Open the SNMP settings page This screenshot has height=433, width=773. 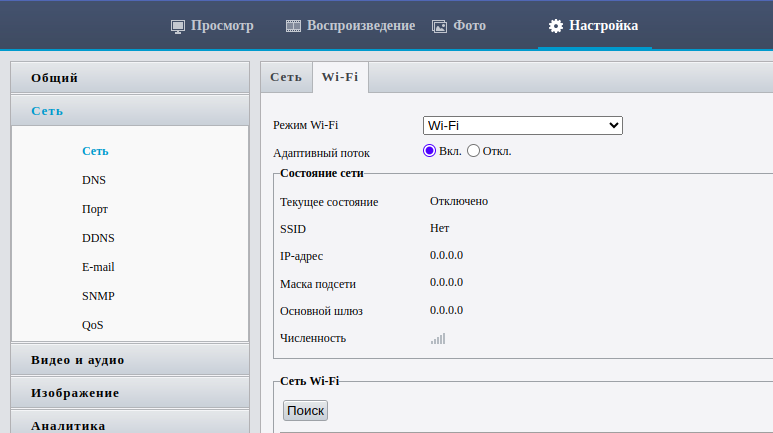(98, 296)
